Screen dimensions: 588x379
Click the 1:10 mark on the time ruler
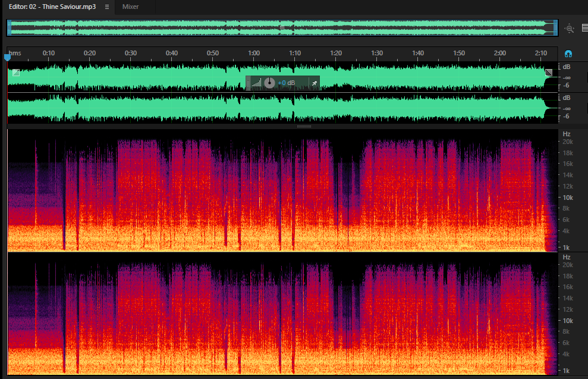click(295, 53)
